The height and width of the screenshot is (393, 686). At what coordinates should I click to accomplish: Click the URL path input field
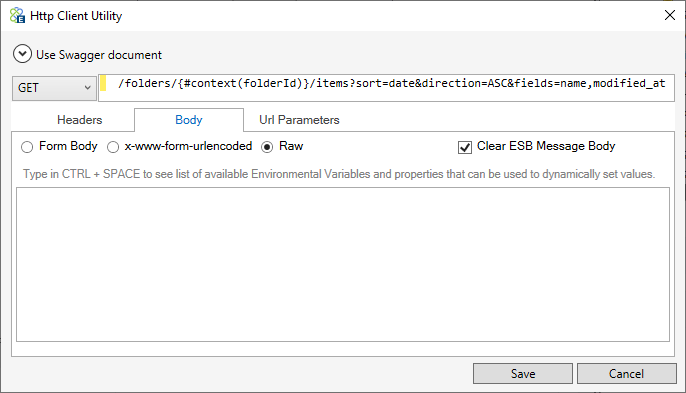point(386,88)
